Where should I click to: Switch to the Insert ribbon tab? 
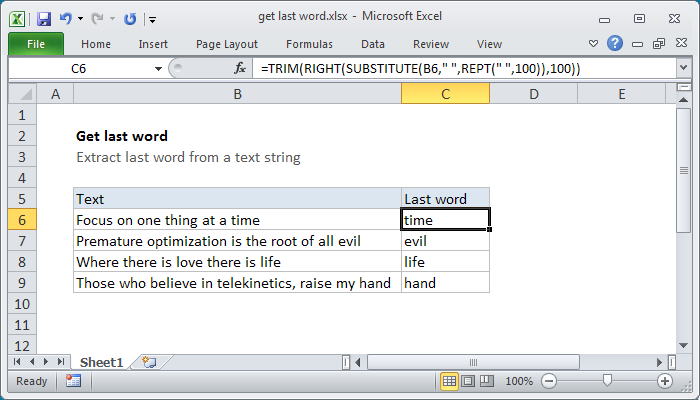[153, 44]
